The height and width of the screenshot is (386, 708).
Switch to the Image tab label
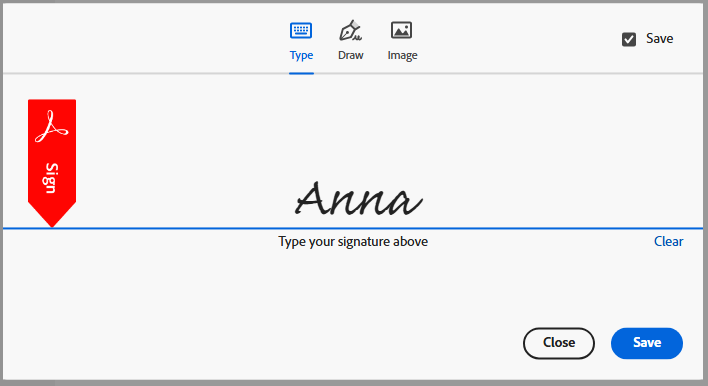coord(402,56)
